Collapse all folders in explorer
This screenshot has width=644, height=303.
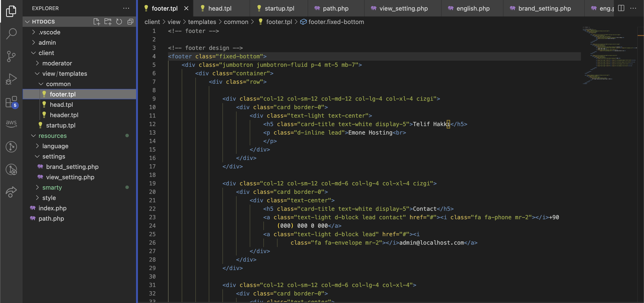click(130, 22)
